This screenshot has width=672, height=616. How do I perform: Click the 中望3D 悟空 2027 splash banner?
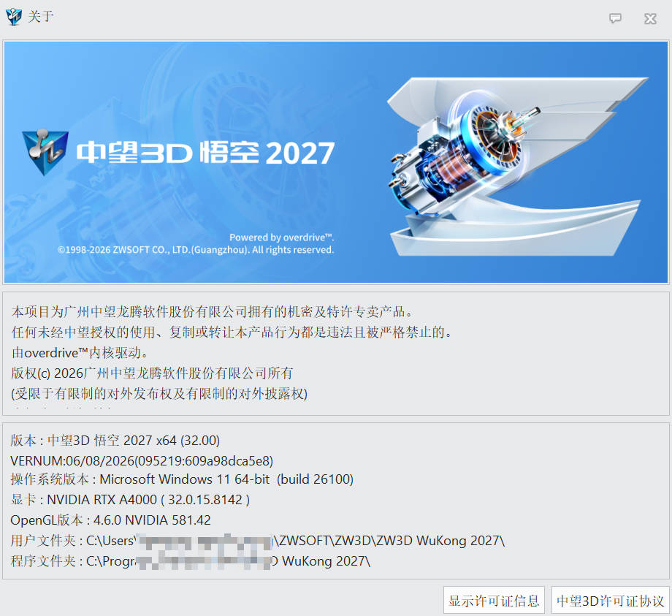[336, 162]
